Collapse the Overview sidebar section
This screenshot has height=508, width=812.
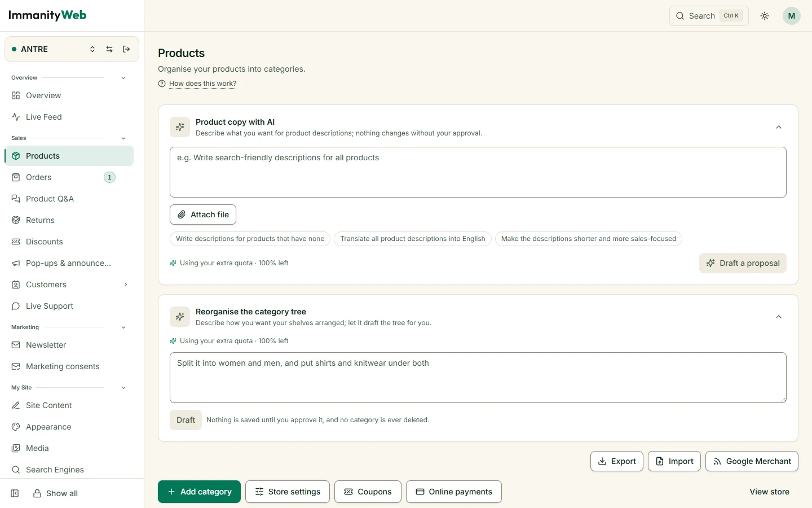coord(123,78)
